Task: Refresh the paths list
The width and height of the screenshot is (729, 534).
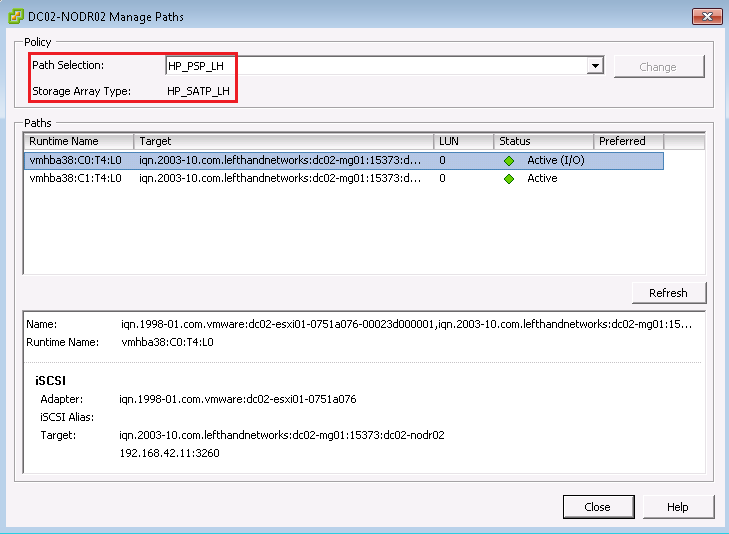Action: tap(668, 293)
